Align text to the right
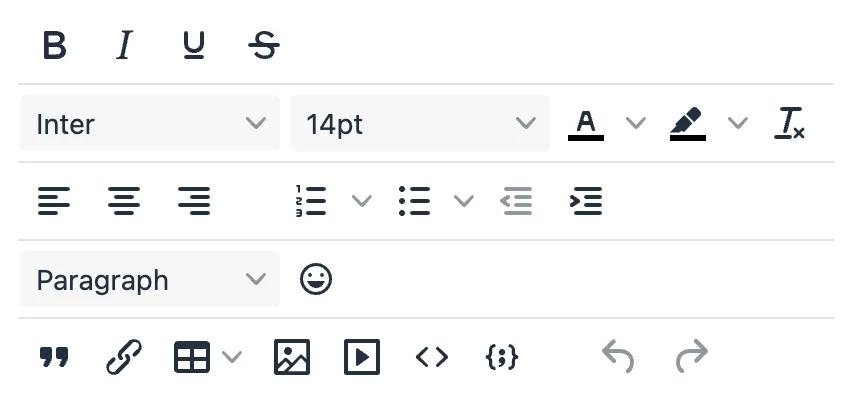 (x=194, y=201)
